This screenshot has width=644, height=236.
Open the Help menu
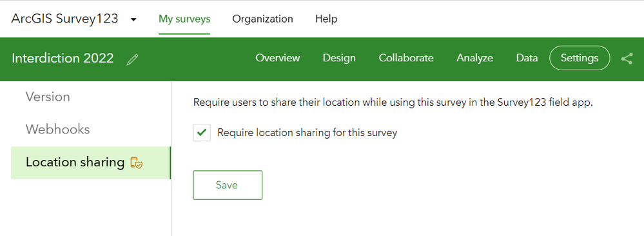[326, 19]
